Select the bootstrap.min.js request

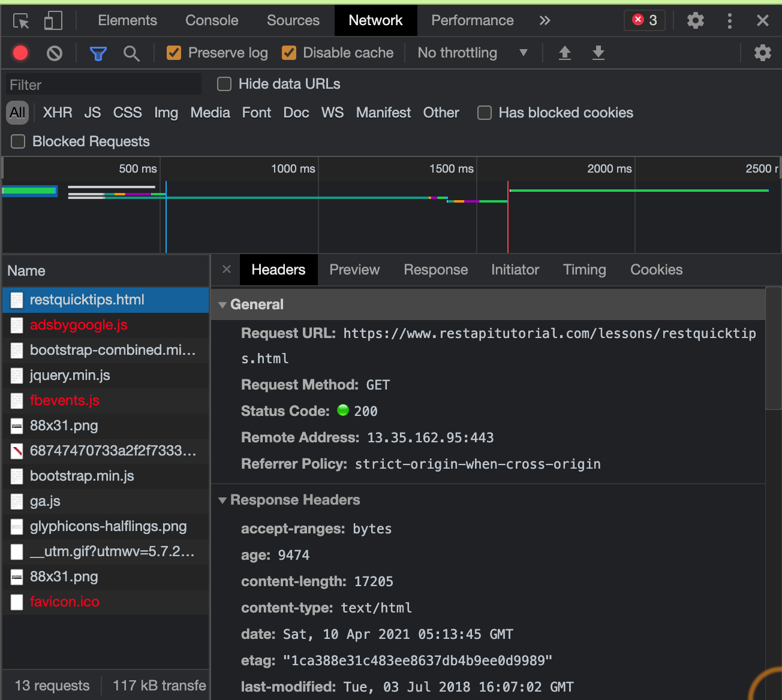[x=106, y=476]
